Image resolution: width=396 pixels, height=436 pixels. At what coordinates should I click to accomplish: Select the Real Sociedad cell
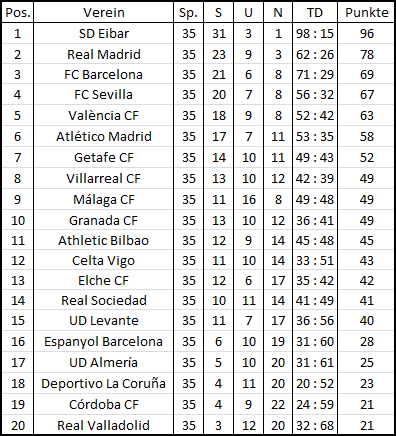tap(103, 300)
